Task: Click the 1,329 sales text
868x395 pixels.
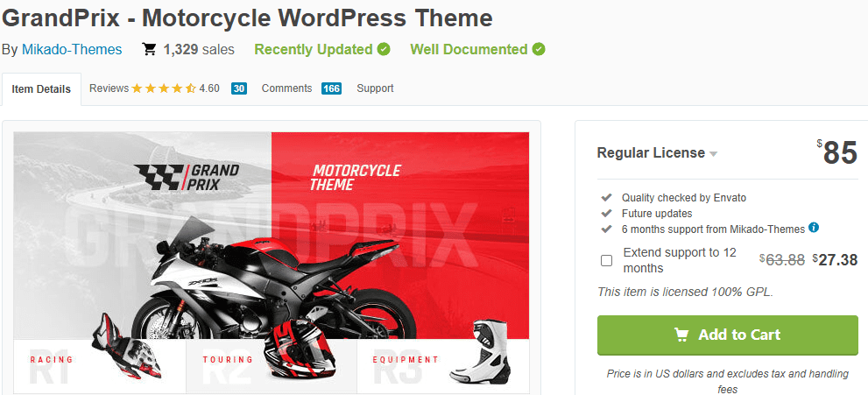Action: coord(199,49)
